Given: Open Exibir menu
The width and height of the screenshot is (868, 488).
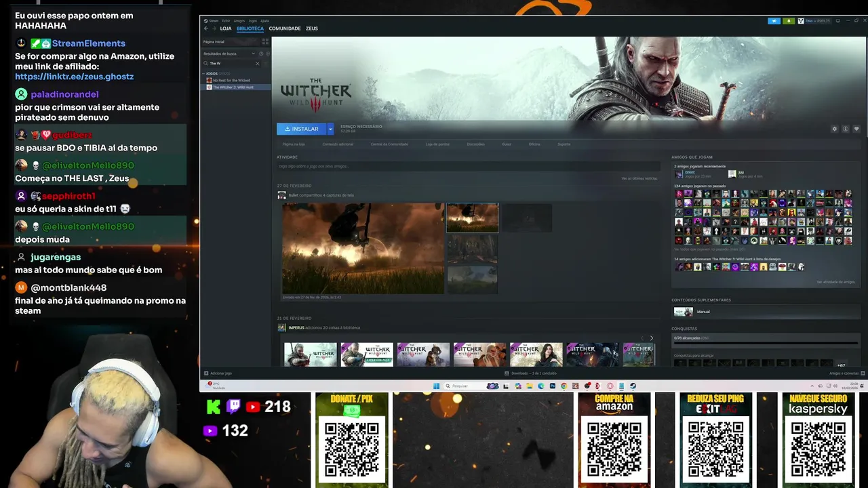Looking at the screenshot, I should coord(226,20).
